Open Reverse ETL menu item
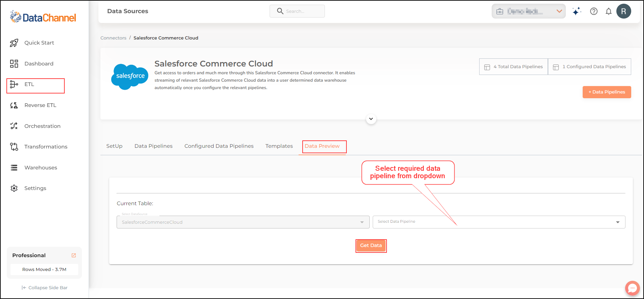Viewport: 644px width, 299px height. (40, 105)
